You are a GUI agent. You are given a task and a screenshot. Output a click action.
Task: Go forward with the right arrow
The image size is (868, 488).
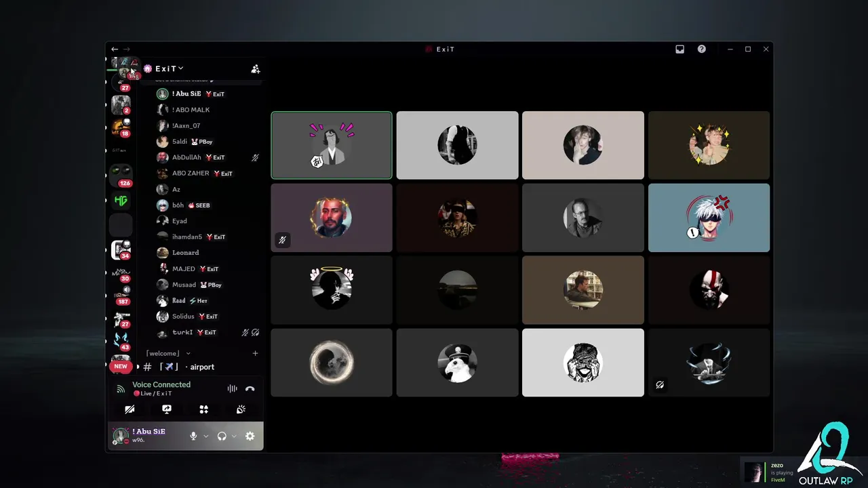pyautogui.click(x=126, y=49)
